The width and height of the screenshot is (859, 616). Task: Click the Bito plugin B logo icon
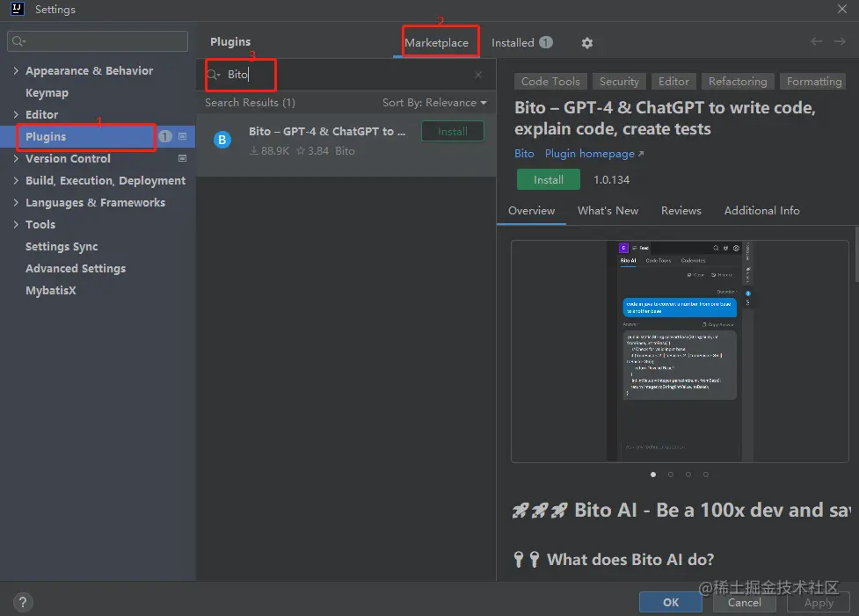[222, 141]
